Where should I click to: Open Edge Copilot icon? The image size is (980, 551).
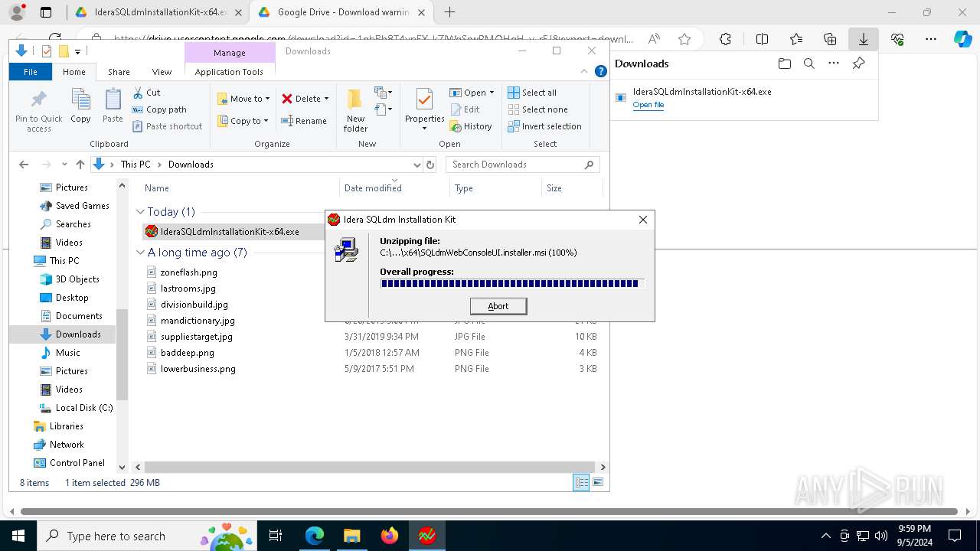(x=962, y=39)
